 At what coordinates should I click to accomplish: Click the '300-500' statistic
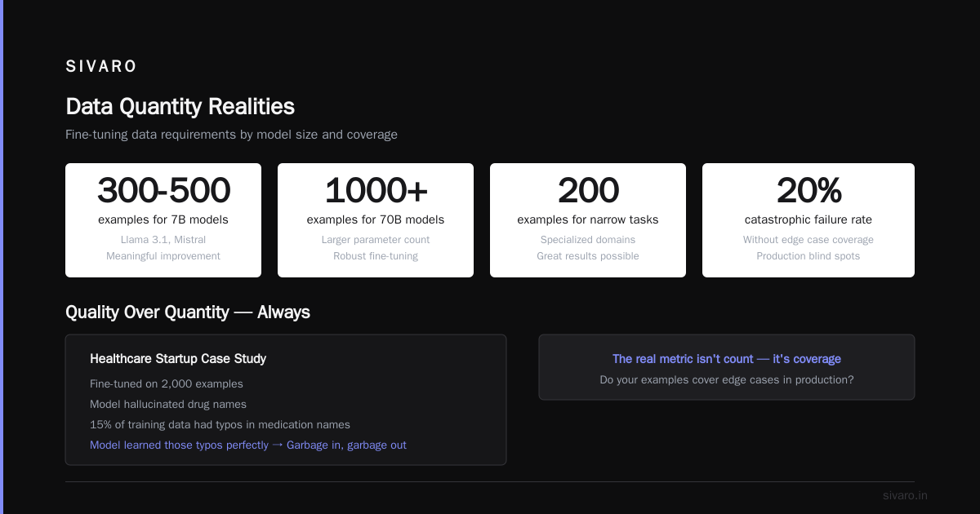(163, 190)
